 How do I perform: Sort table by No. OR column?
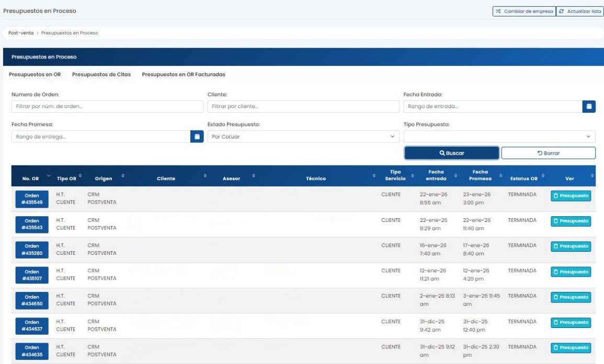click(x=49, y=176)
